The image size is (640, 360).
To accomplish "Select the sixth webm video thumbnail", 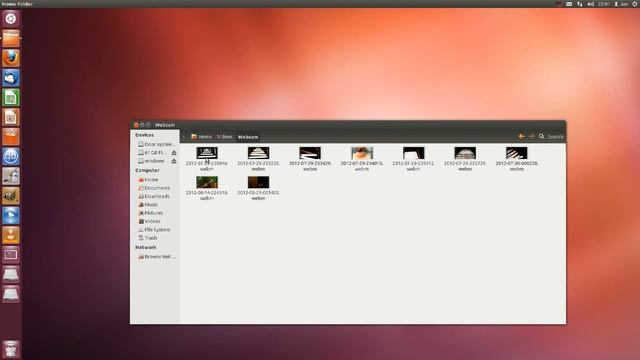I will [465, 153].
